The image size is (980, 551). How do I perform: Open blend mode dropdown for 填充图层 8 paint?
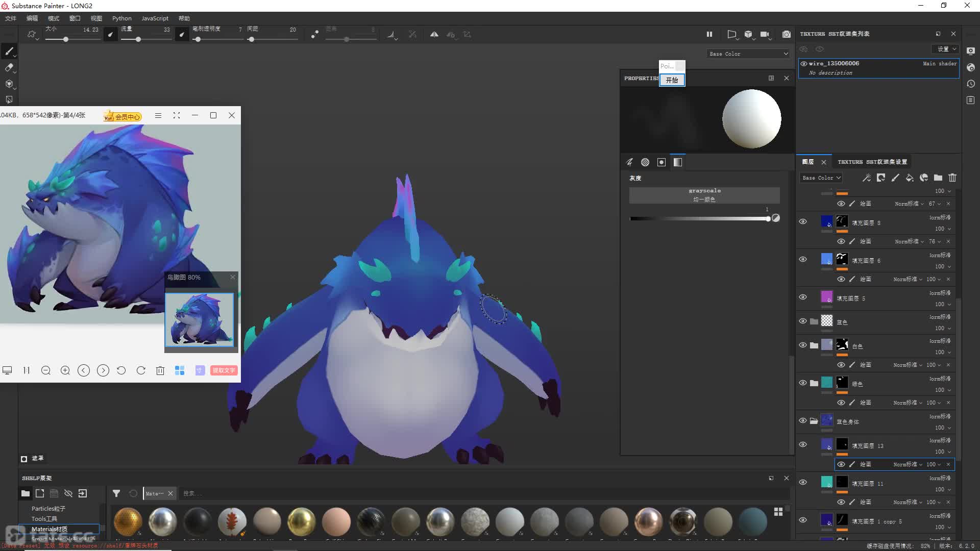click(909, 241)
